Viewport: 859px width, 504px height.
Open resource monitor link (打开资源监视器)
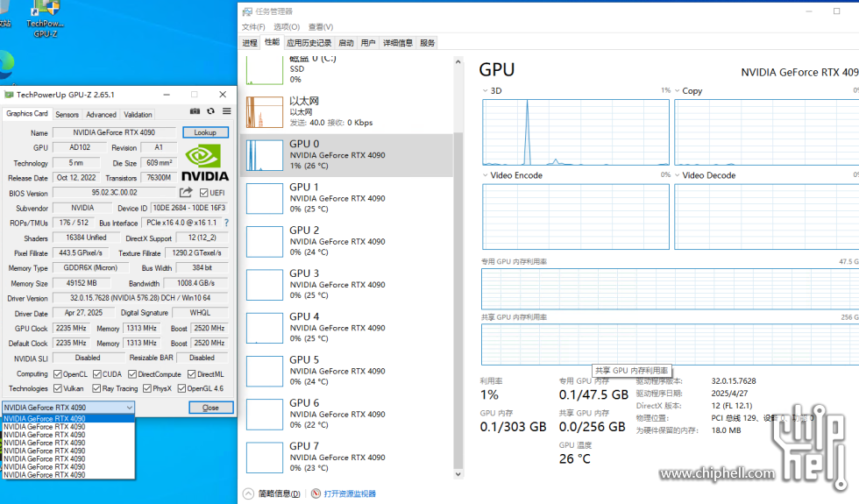click(x=350, y=493)
